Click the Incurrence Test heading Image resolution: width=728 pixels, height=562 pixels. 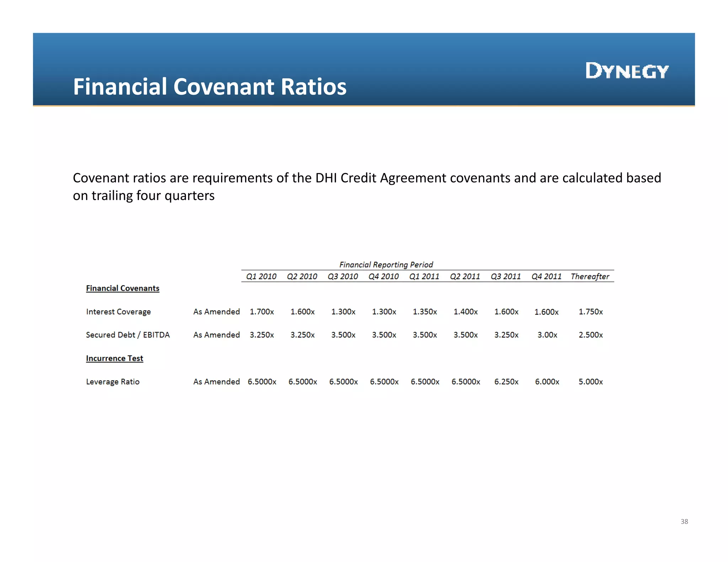coord(114,358)
